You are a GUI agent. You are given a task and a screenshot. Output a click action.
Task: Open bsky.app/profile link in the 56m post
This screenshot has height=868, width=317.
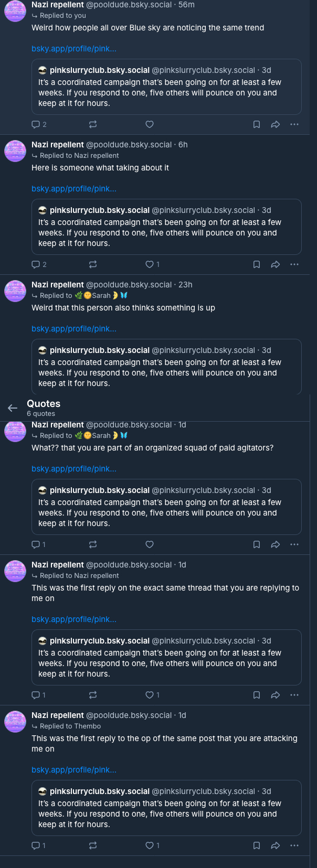click(74, 49)
